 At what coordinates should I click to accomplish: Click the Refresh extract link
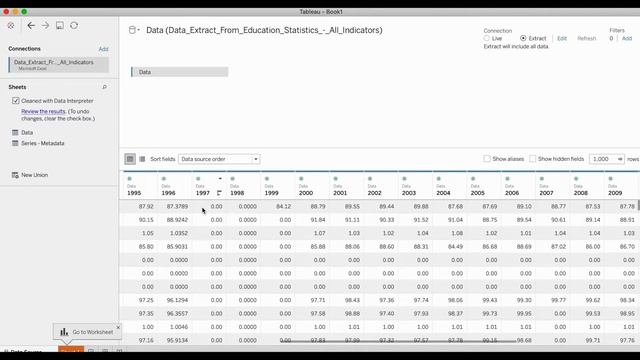[x=587, y=38]
